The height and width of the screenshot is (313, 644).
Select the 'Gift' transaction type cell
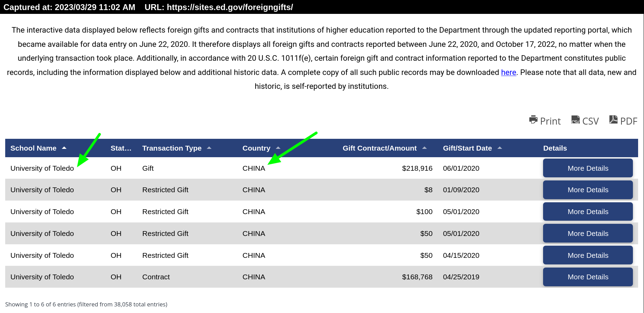coord(148,168)
